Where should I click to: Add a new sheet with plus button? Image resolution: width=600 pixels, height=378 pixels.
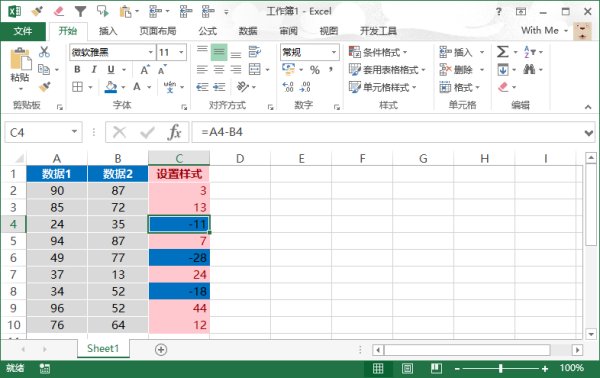161,349
